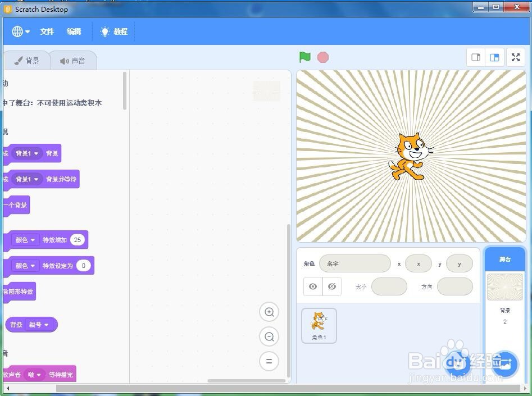Screen dimensions: 532x396
Task: Click the x position field
Action: [x=419, y=263]
